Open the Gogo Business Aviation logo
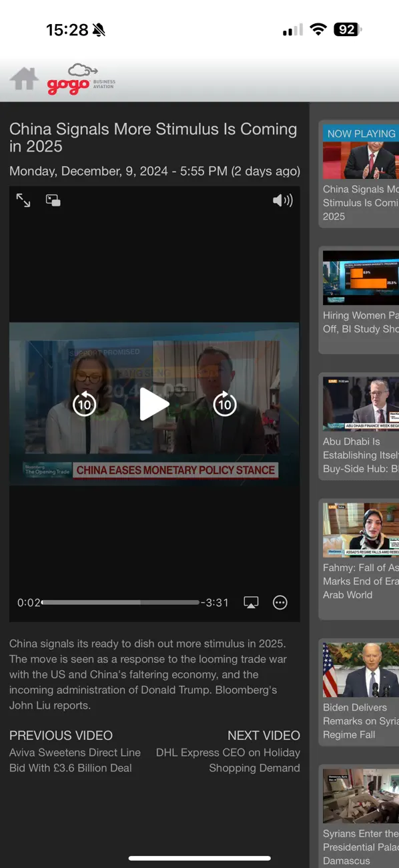Image resolution: width=399 pixels, height=868 pixels. click(81, 79)
